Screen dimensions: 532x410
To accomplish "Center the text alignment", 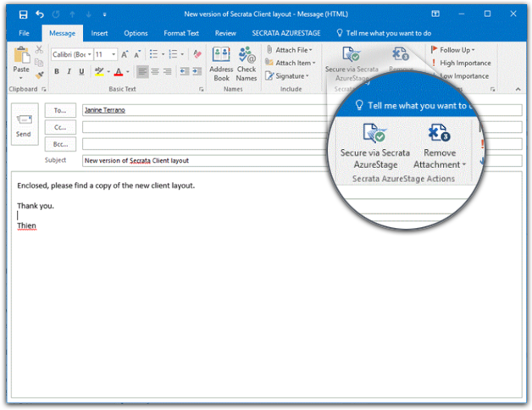I will (x=155, y=72).
